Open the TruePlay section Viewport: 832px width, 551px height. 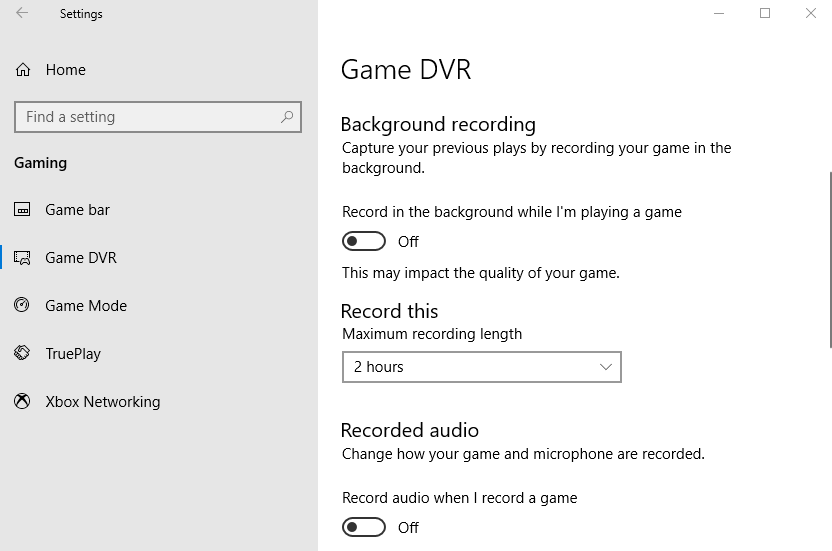159,354
